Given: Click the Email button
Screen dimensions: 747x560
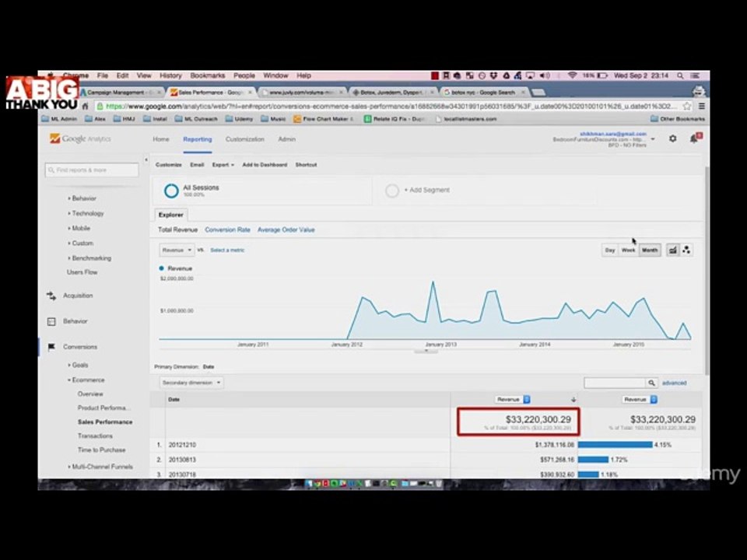Looking at the screenshot, I should point(197,165).
